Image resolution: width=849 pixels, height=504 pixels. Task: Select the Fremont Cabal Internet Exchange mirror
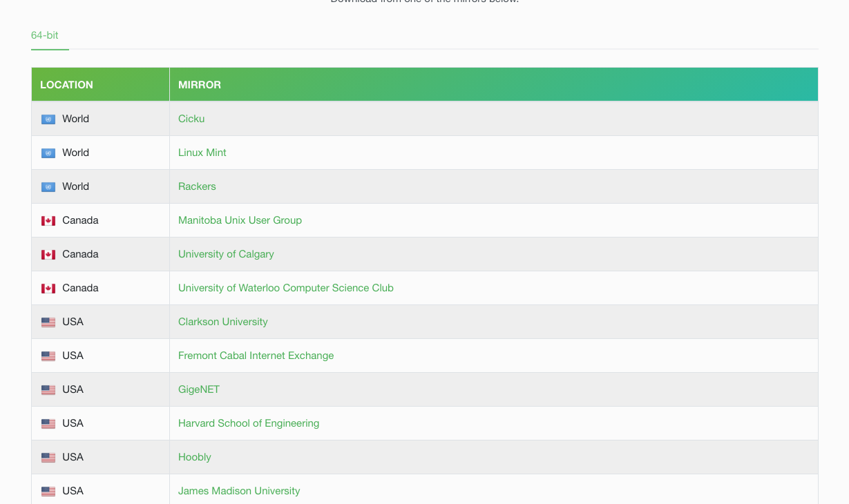(256, 356)
